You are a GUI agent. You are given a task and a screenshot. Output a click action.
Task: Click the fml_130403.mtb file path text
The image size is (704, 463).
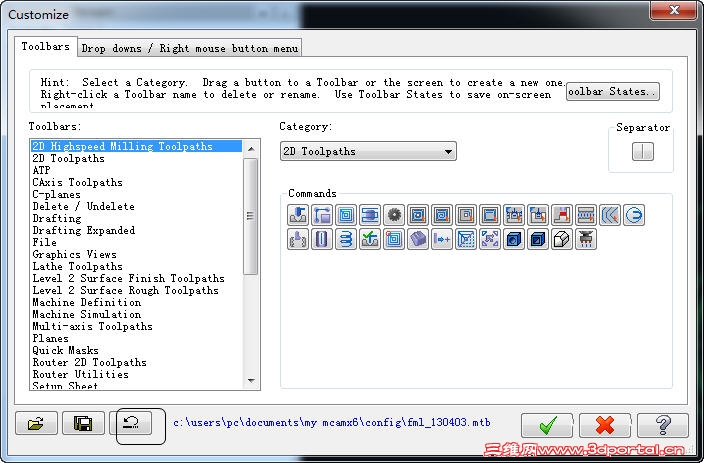click(x=331, y=423)
